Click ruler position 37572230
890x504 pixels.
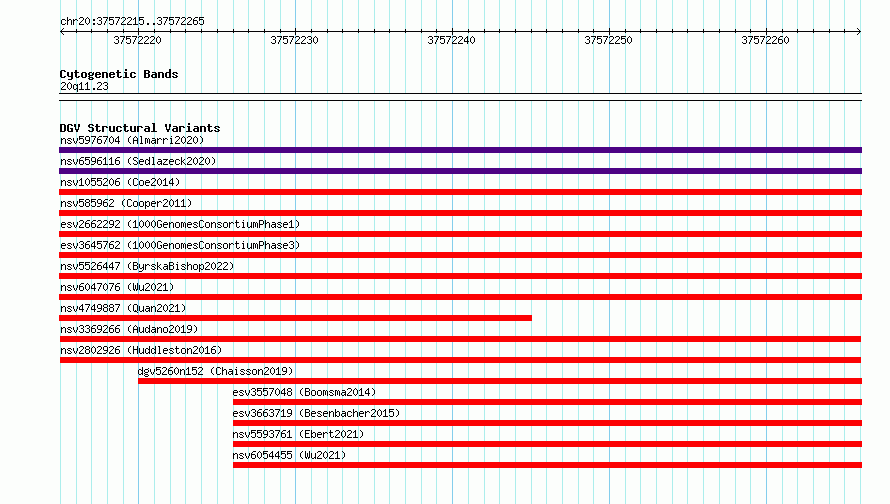(x=295, y=40)
